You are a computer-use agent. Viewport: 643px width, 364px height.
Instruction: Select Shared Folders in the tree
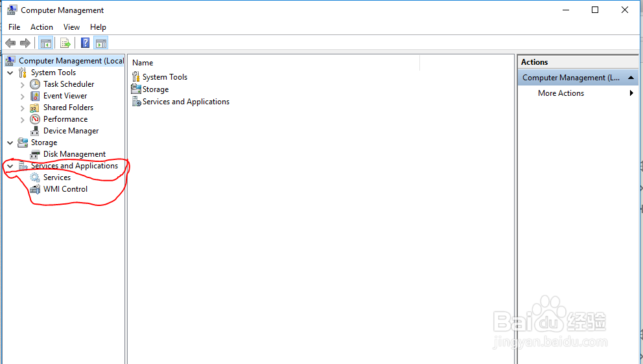(x=69, y=108)
